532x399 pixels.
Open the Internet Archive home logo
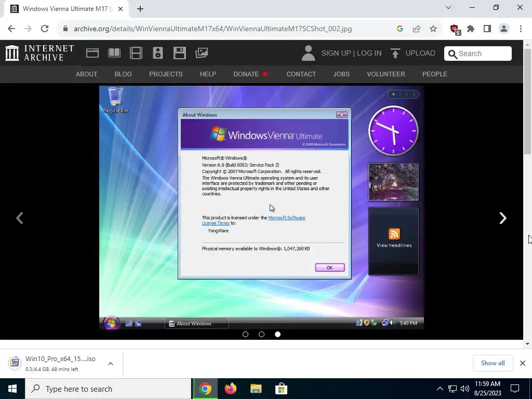point(39,53)
